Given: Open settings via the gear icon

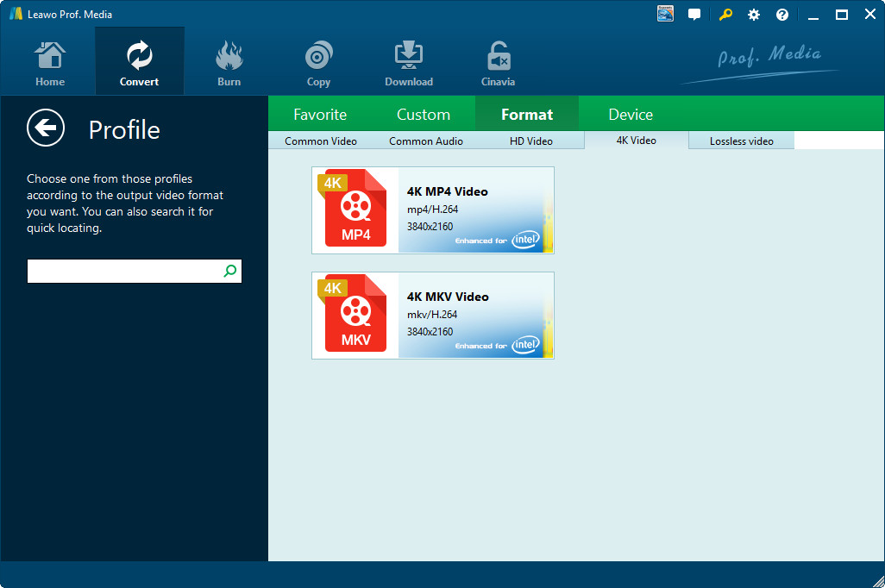Looking at the screenshot, I should tap(754, 15).
